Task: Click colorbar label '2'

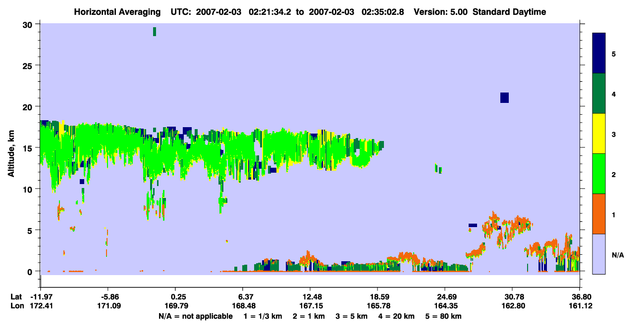Action: point(614,174)
